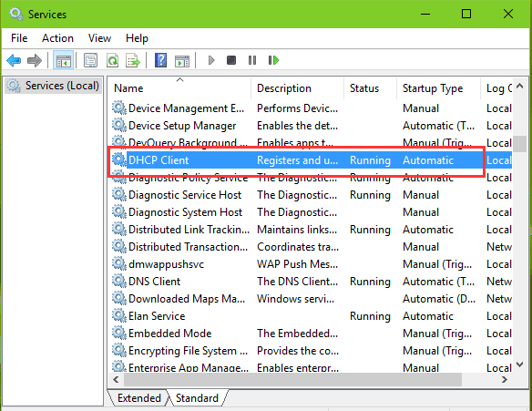
Task: Click Device Management Enrollment service name
Action: pyautogui.click(x=186, y=108)
